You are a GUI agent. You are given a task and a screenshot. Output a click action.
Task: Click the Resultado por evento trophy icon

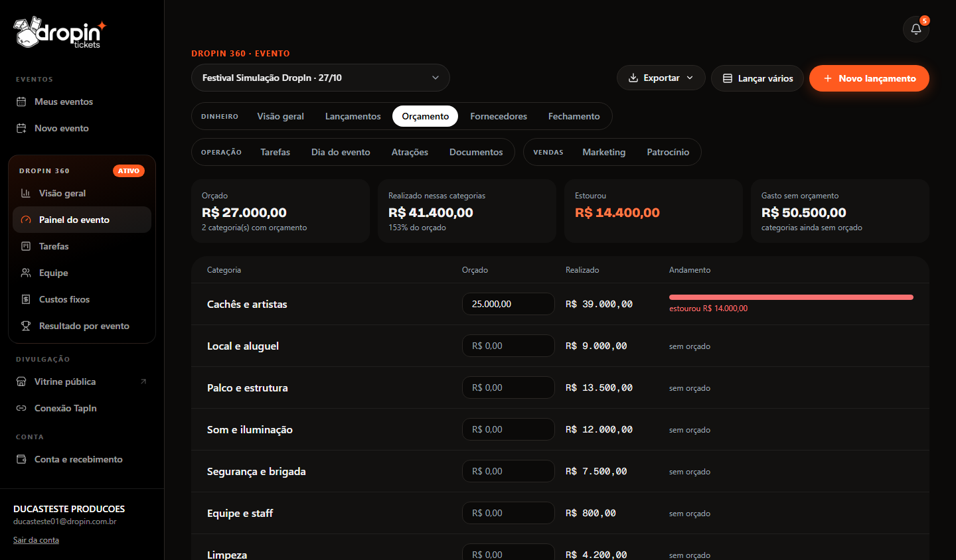[26, 326]
